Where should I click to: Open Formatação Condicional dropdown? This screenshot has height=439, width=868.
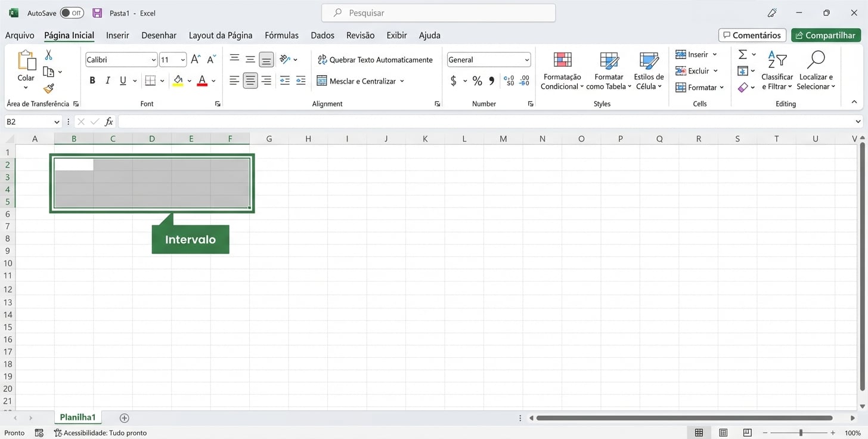tap(562, 71)
